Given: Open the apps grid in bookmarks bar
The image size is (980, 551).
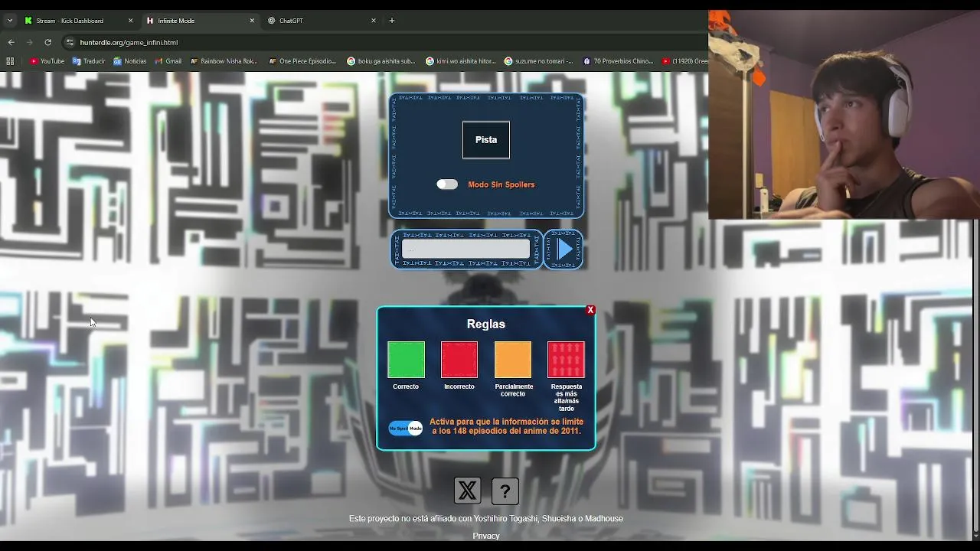Looking at the screenshot, I should 10,61.
